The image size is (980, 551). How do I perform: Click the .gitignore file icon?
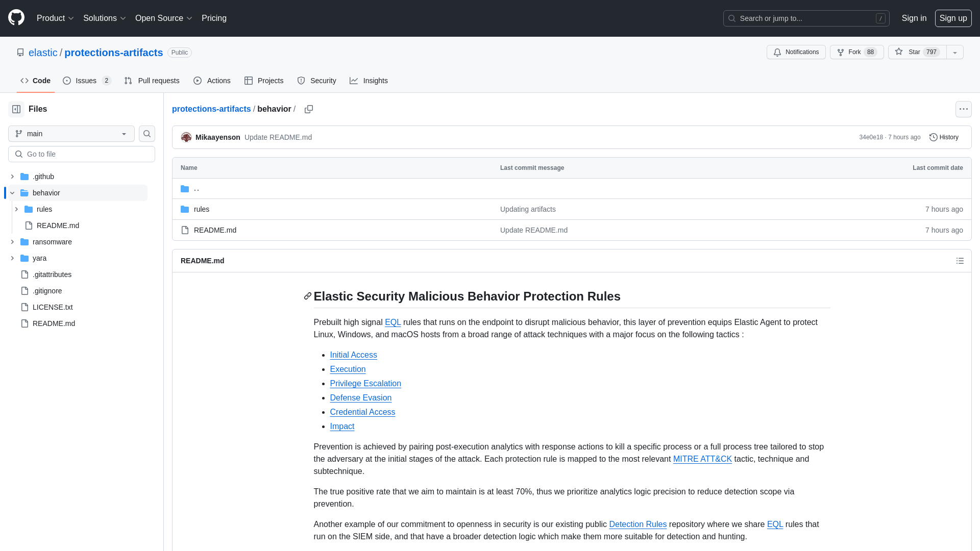tap(24, 291)
